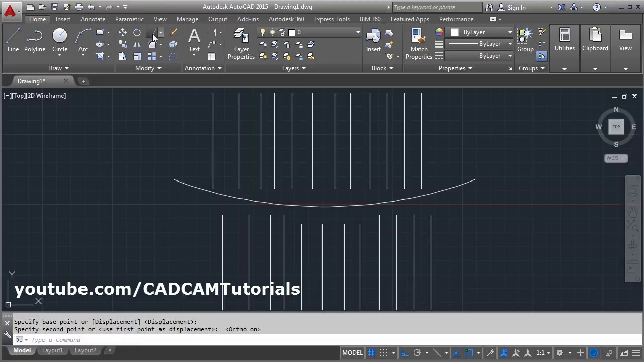
Task: Select the Circle tool
Action: click(x=60, y=41)
